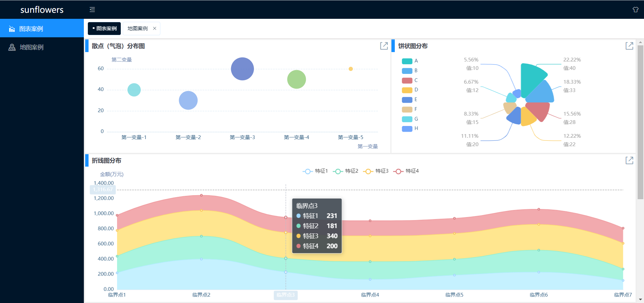
Task: Switch to the 地图案例 tab
Action: [x=138, y=29]
